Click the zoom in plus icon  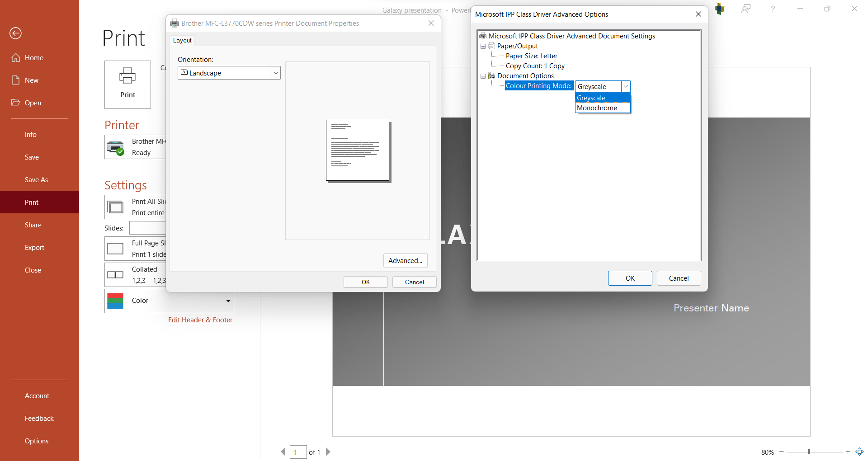848,452
